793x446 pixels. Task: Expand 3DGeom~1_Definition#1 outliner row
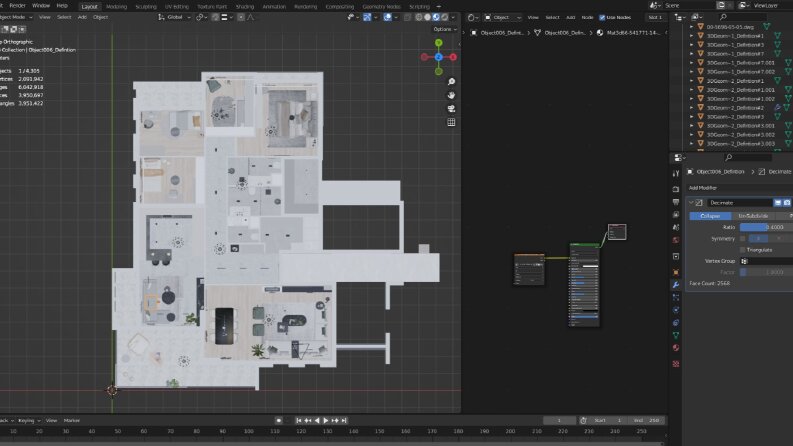pyautogui.click(x=691, y=36)
